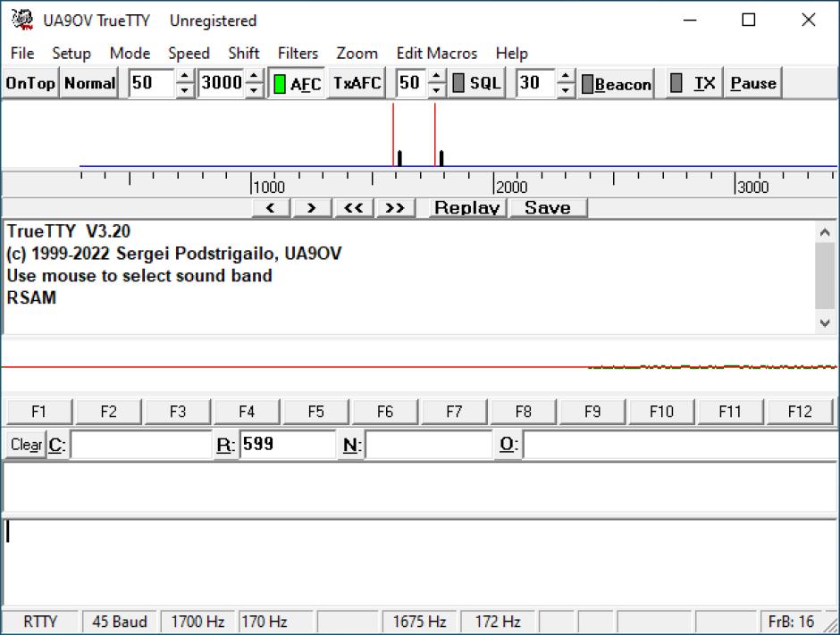The image size is (840, 635).
Task: Increase the squelch level 30 stepper
Action: 566,76
